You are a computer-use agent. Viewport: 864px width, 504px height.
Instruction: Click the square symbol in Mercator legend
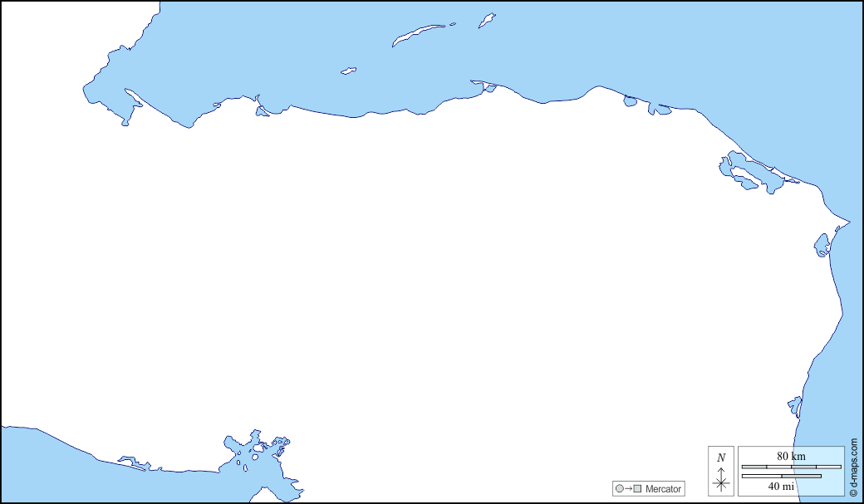(x=638, y=488)
